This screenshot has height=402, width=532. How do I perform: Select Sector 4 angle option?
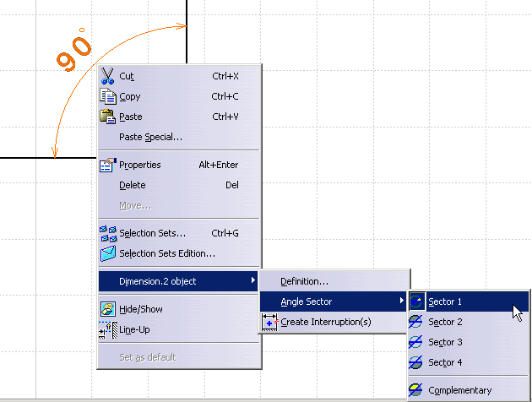pos(469,362)
